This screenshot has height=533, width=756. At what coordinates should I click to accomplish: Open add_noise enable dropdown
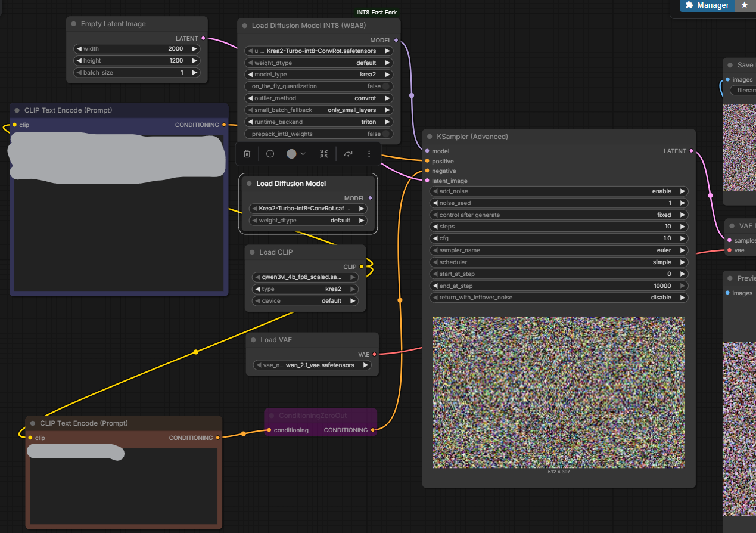click(x=559, y=191)
